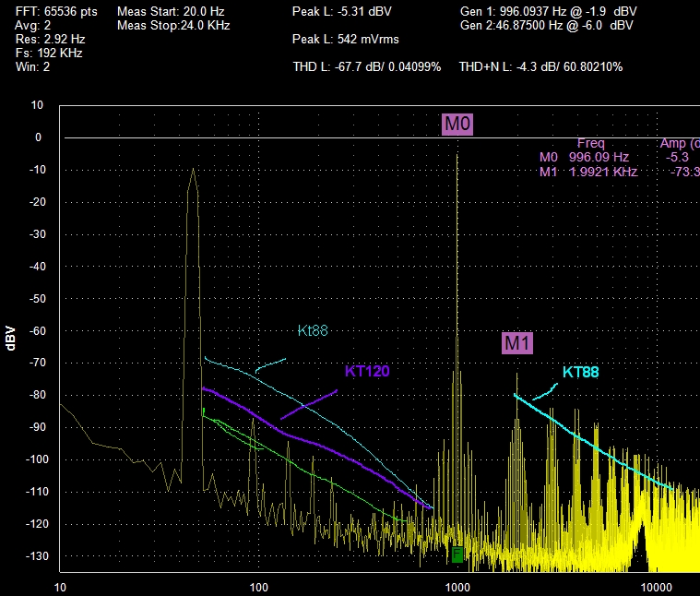Click Gen 1: 996.0937 Hz readout
The height and width of the screenshot is (596, 700).
548,12
